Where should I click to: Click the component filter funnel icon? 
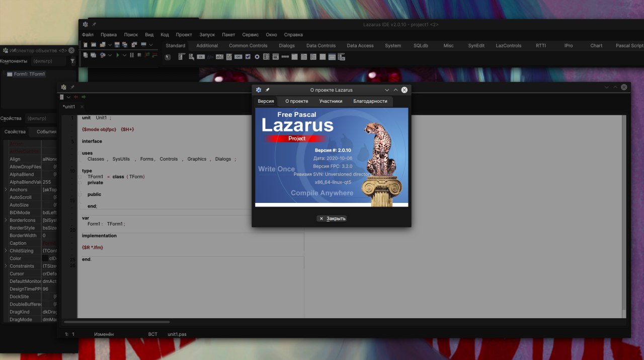(72, 61)
